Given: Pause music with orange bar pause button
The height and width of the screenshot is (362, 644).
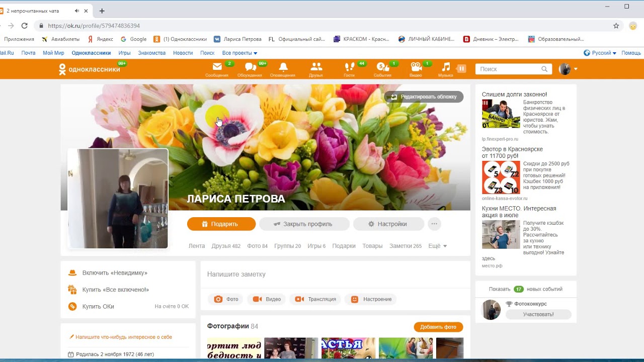Looking at the screenshot, I should tap(461, 68).
